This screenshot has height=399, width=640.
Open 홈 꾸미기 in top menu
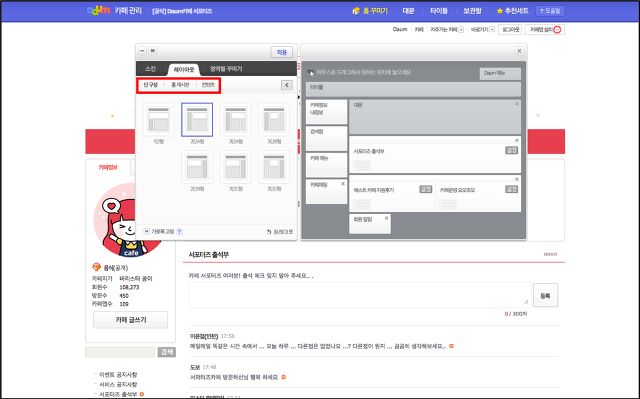point(370,11)
